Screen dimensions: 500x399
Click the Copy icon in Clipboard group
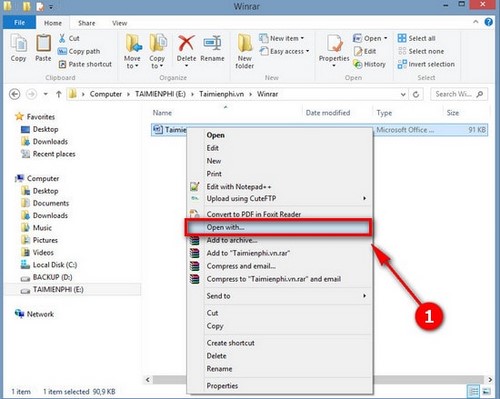[19, 43]
